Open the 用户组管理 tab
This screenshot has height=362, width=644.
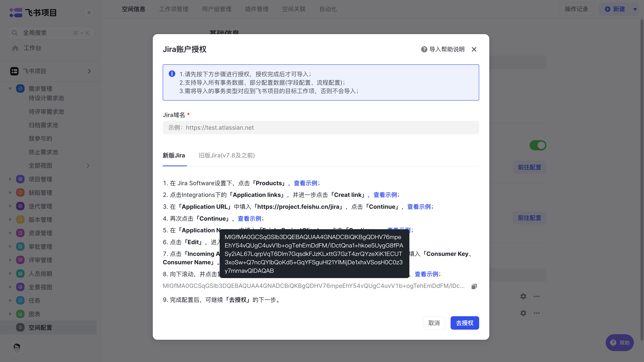[x=217, y=9]
